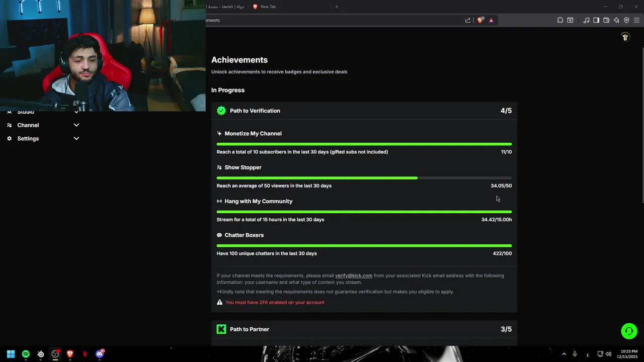Click the volume speaker tray icon

click(608, 354)
